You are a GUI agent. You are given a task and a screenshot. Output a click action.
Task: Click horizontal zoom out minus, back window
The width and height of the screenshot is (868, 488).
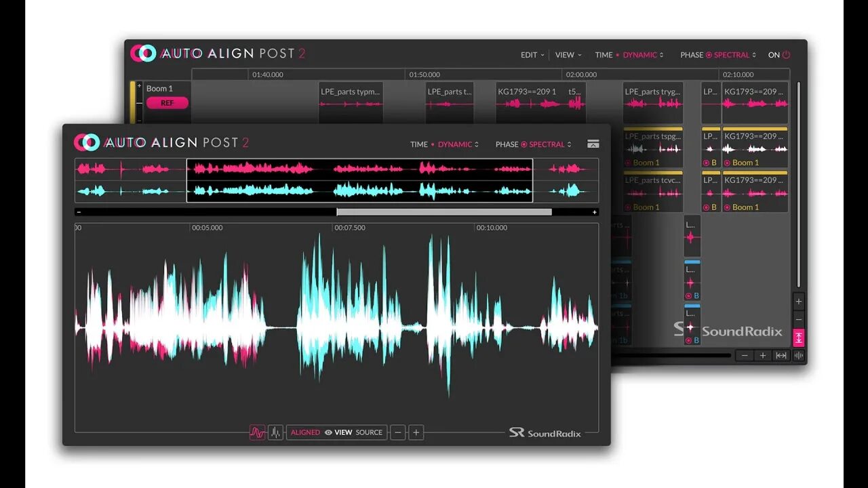coord(745,355)
